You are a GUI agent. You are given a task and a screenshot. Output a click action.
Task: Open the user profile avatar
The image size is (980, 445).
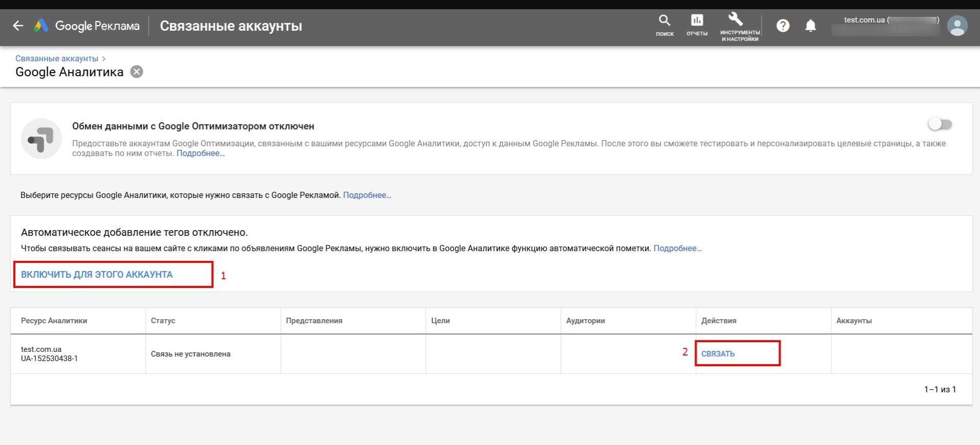(957, 26)
